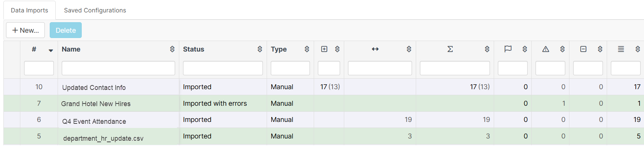Open the Data Imports tab
The width and height of the screenshot is (644, 146).
point(29,10)
